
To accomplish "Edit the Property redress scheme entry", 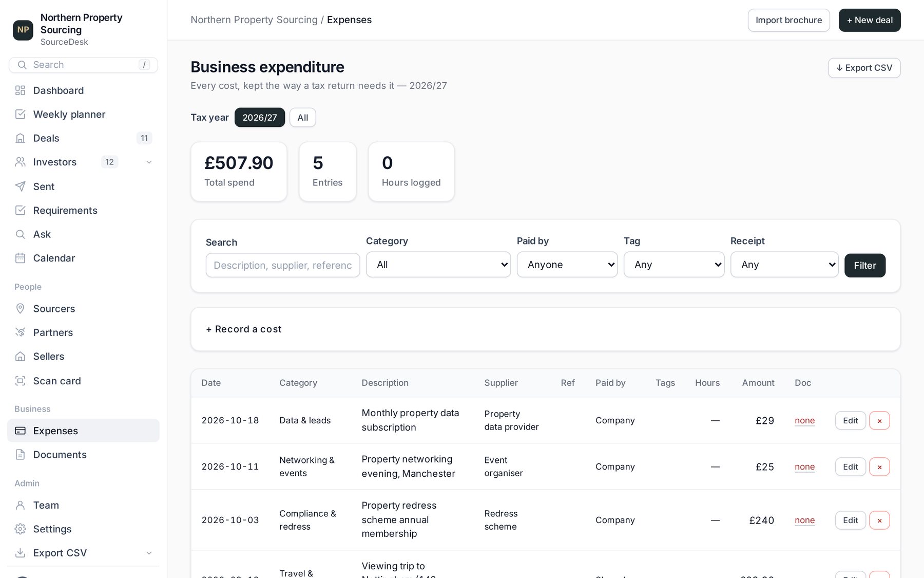I will [850, 520].
